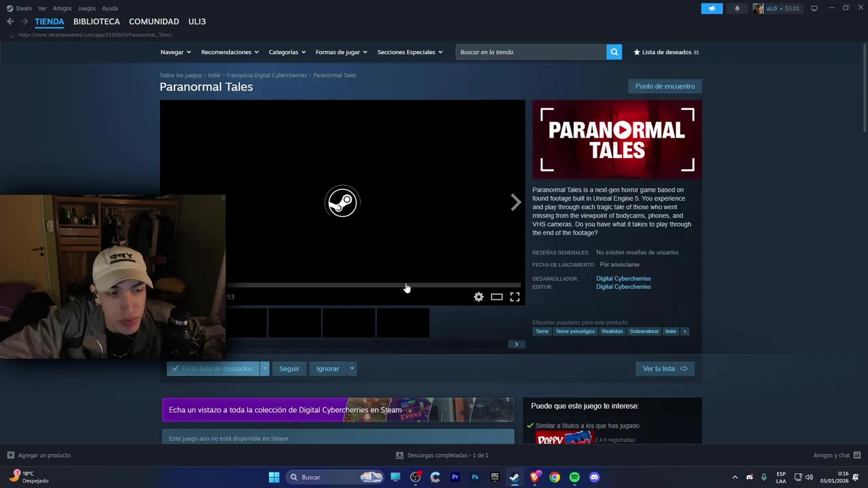Image resolution: width=868 pixels, height=488 pixels.
Task: Show hidden system tray icons
Action: [734, 477]
